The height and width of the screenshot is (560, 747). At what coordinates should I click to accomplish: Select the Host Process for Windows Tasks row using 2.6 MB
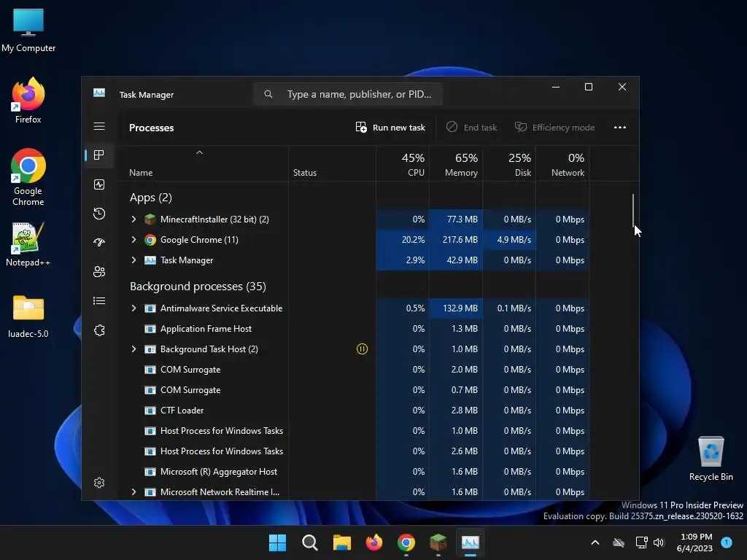point(353,451)
